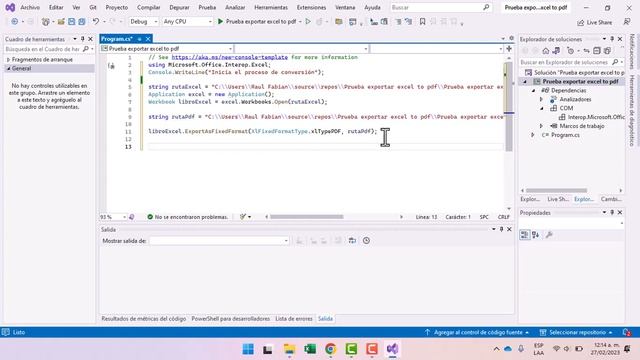Expand the Program.cs tree node

coord(533,135)
